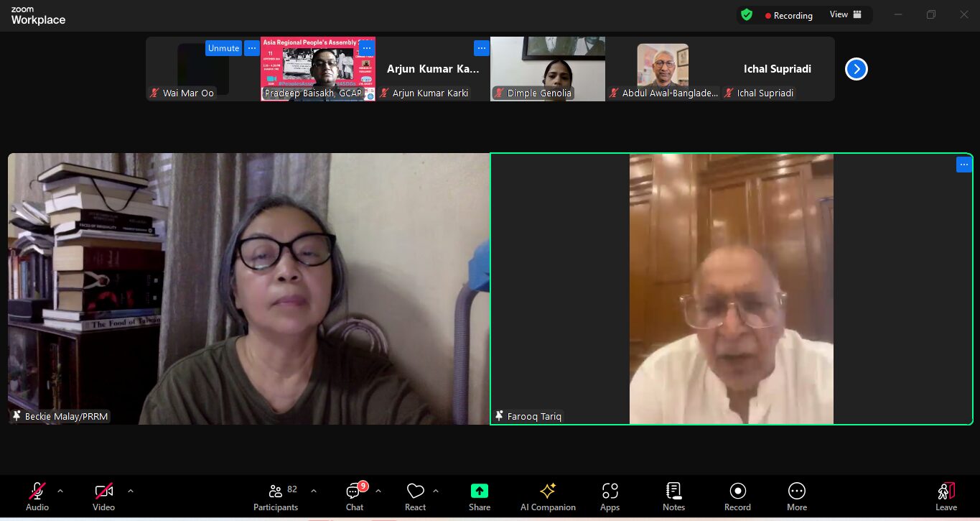This screenshot has width=980, height=521.
Task: Open the View layout menu
Action: point(845,15)
